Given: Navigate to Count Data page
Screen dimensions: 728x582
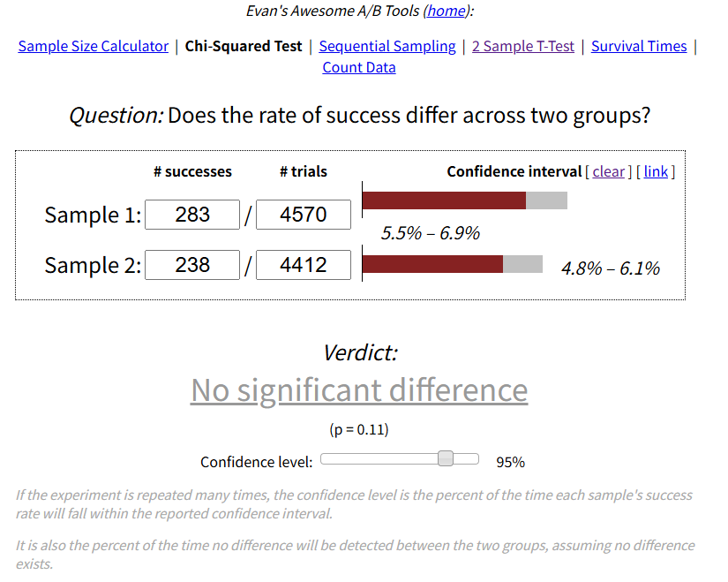Looking at the screenshot, I should 359,67.
